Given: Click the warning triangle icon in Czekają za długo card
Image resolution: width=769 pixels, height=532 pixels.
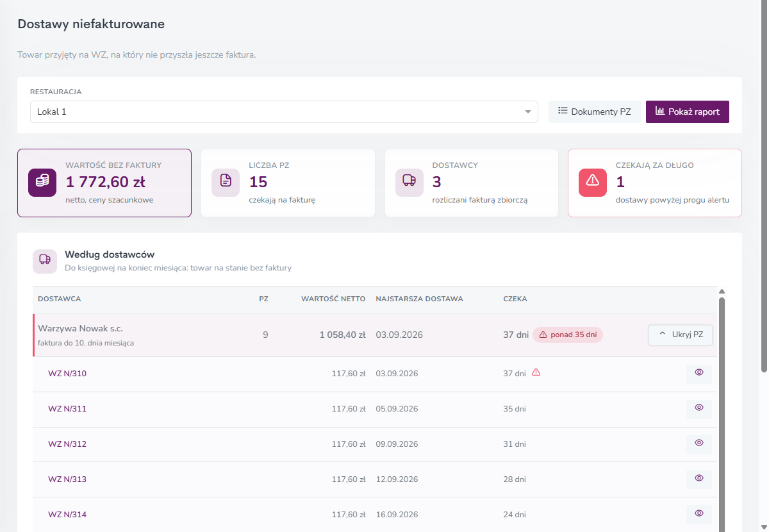Looking at the screenshot, I should click(593, 183).
